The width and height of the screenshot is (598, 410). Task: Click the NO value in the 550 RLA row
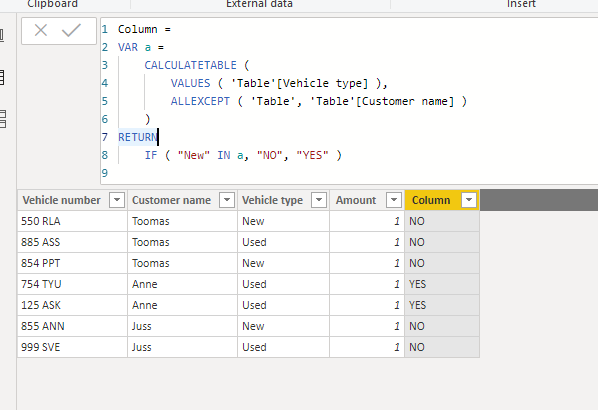click(x=442, y=221)
